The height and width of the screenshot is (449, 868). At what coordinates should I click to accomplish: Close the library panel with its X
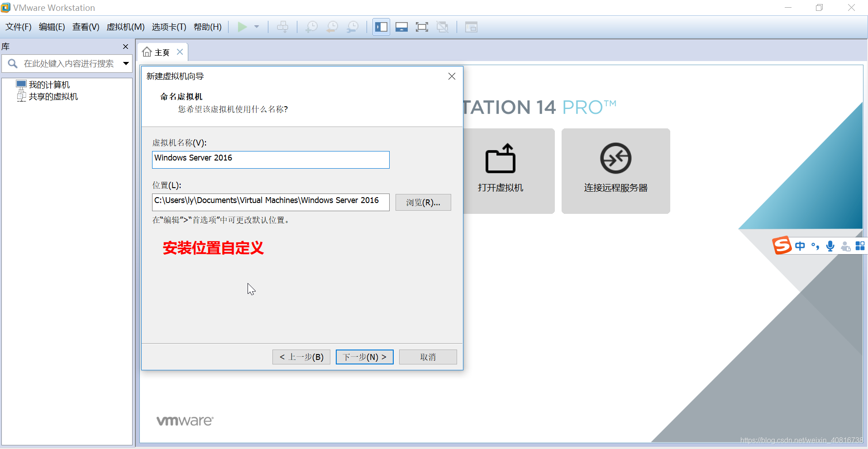(x=125, y=47)
